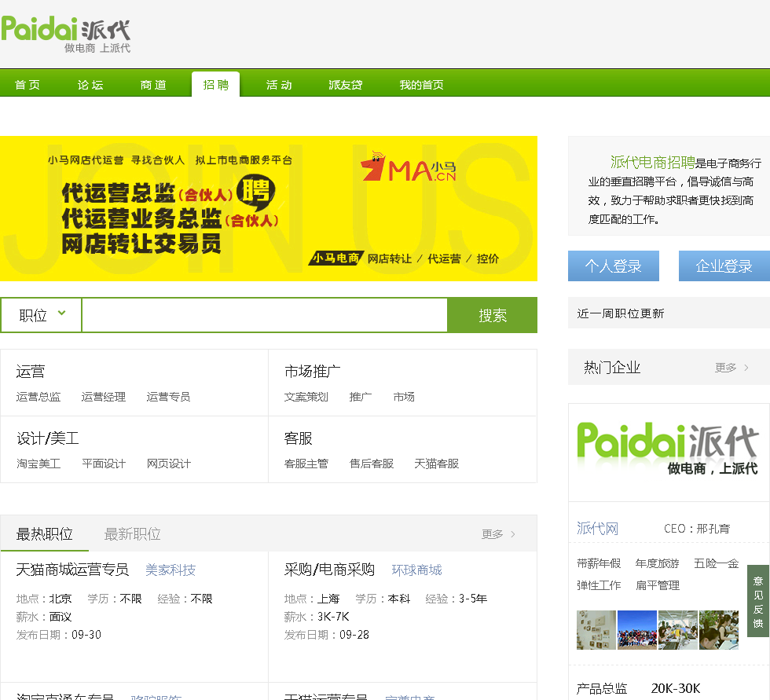Click the 带薪年假 benefit tag

[599, 563]
